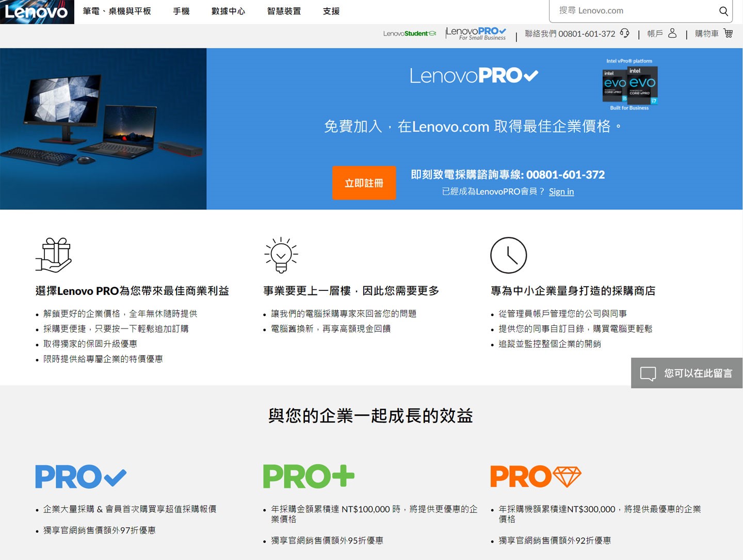Click the 立即註冊 button
Screen dimensions: 743x560
364,183
